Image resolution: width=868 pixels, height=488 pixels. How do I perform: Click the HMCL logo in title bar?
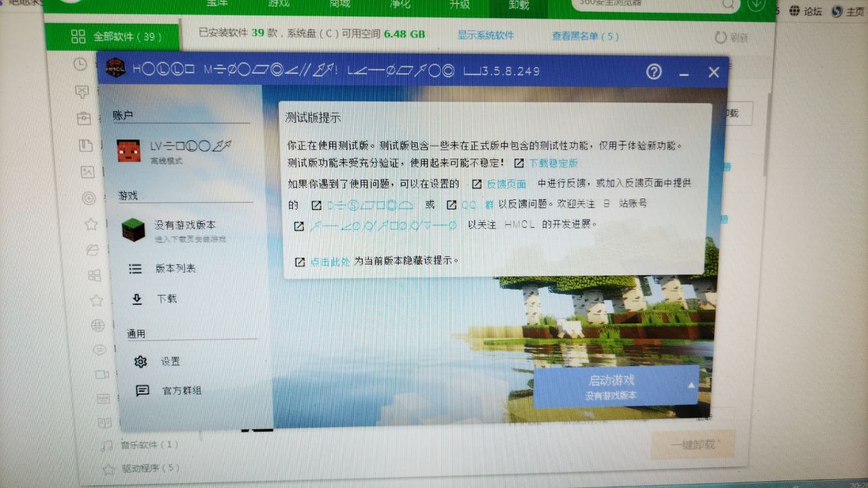(x=115, y=68)
